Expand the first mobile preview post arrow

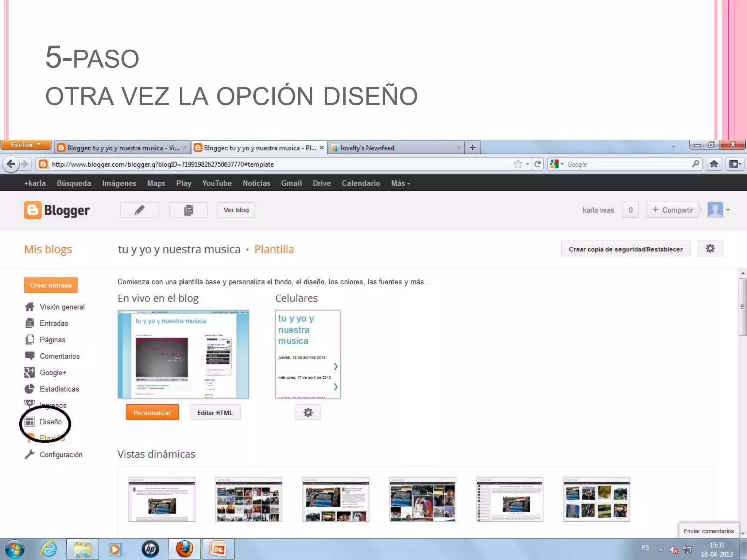pos(336,366)
